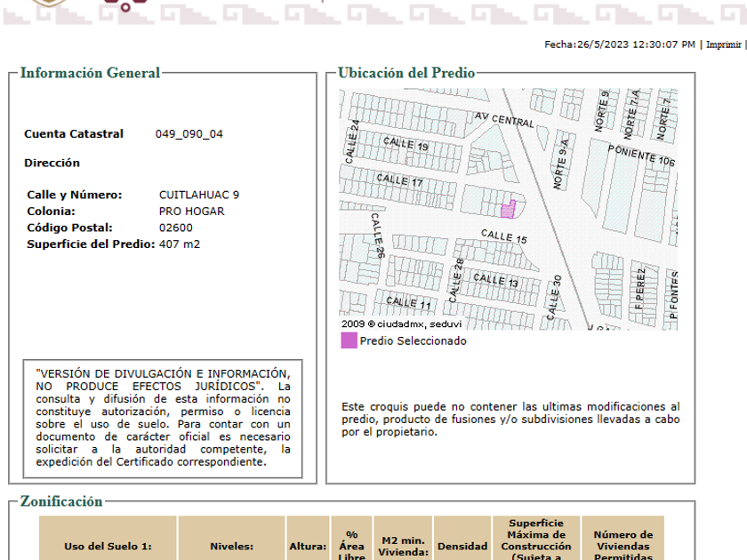
Task: Click the colonia value PRO HOGAR
Action: point(191,211)
